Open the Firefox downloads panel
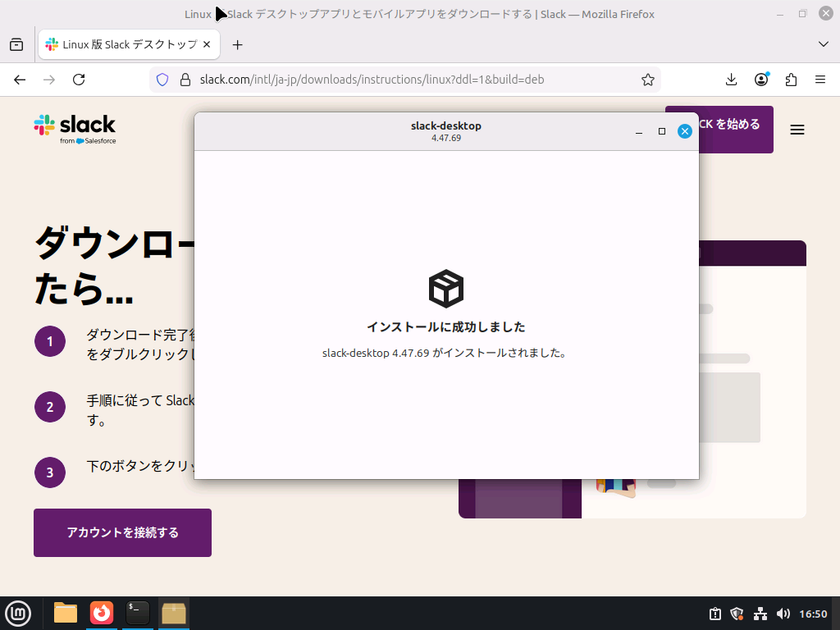The height and width of the screenshot is (630, 840). [x=730, y=79]
